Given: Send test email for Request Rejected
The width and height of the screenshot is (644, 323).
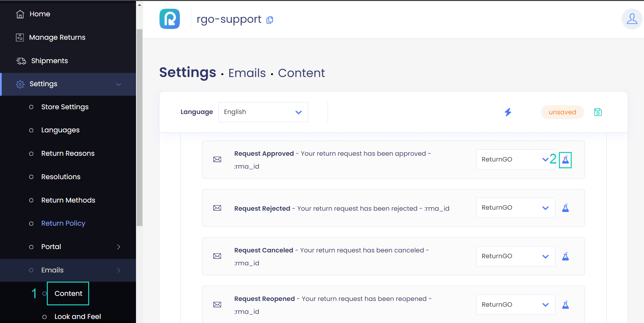Looking at the screenshot, I should [565, 208].
